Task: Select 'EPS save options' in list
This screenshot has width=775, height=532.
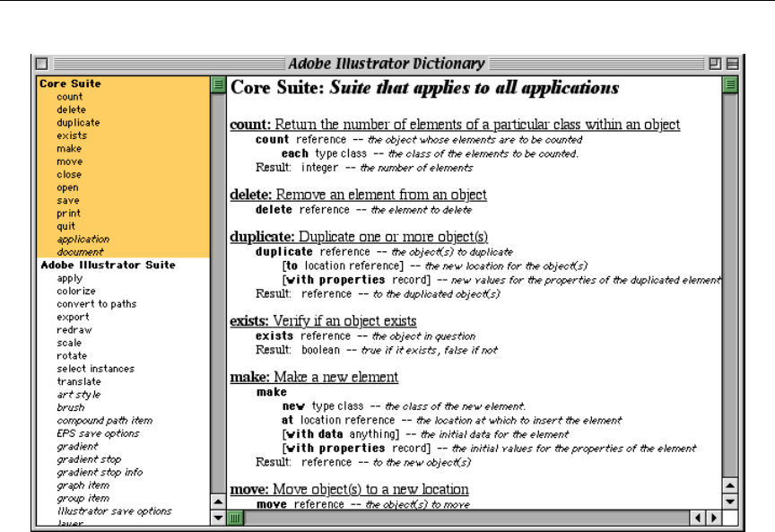Action: click(x=98, y=433)
